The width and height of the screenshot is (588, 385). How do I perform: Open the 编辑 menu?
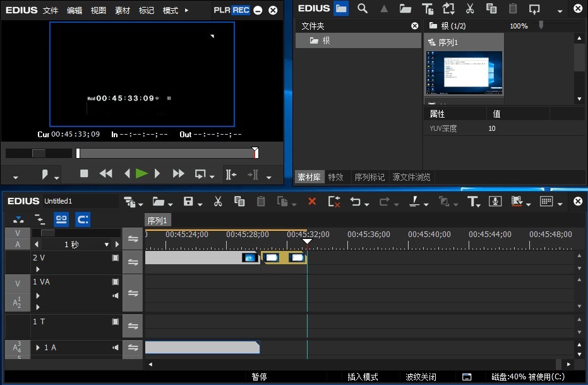point(74,10)
